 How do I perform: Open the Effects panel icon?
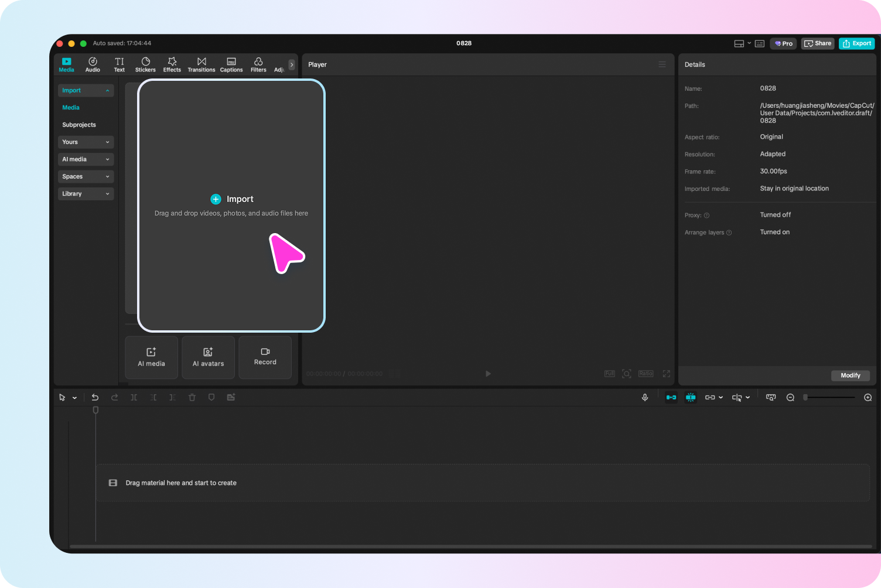pyautogui.click(x=172, y=64)
